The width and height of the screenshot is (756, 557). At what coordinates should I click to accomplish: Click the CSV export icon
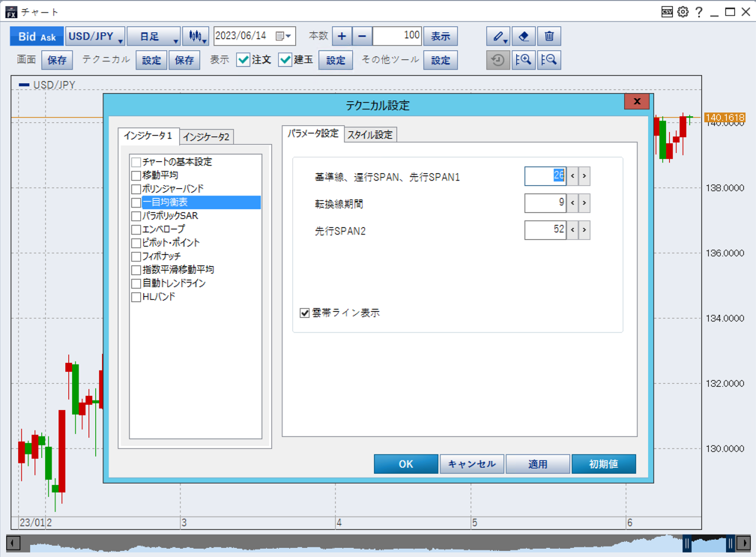[x=667, y=12]
